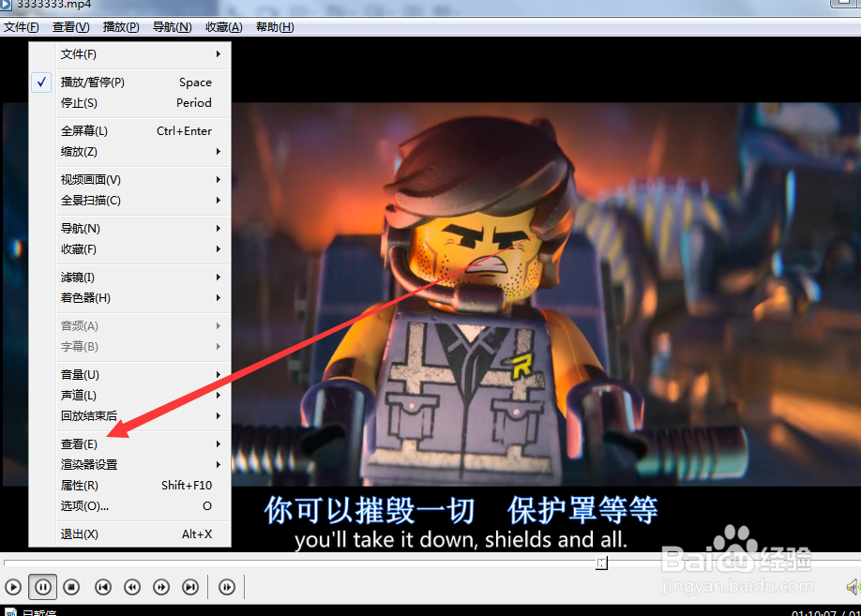Open 选项(O)... from the context menu
Screen dimensions: 861x616
coord(130,506)
